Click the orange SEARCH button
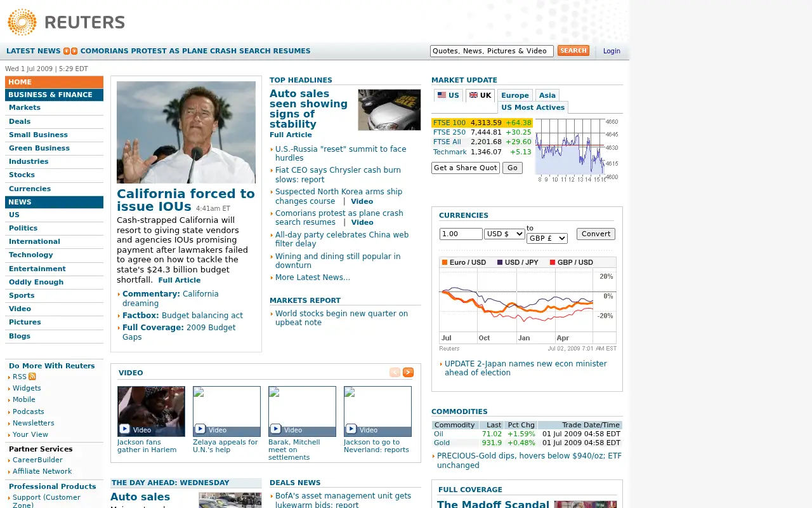 tap(573, 51)
